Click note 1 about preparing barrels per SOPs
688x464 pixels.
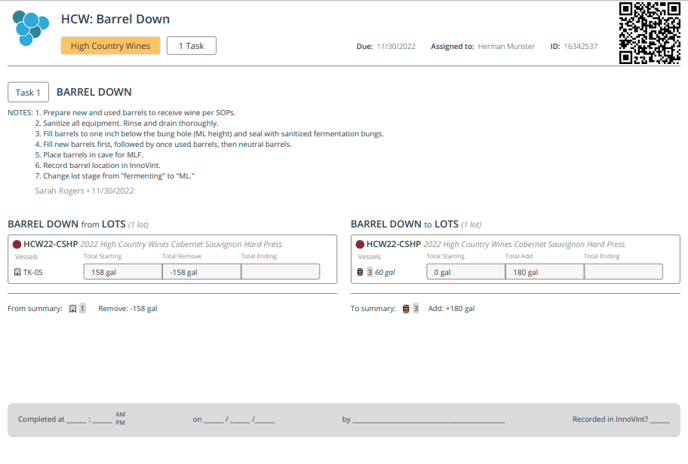click(135, 113)
